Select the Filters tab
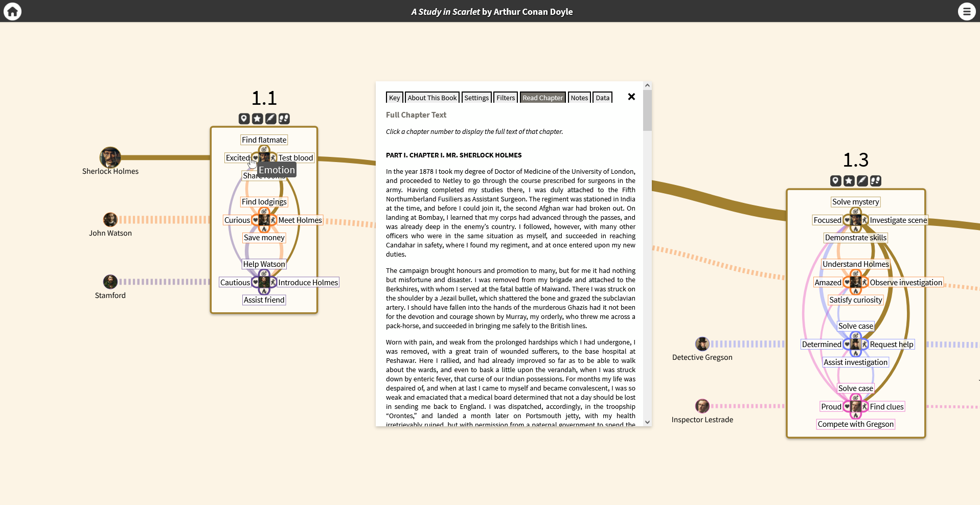Viewport: 980px width, 505px height. point(506,98)
